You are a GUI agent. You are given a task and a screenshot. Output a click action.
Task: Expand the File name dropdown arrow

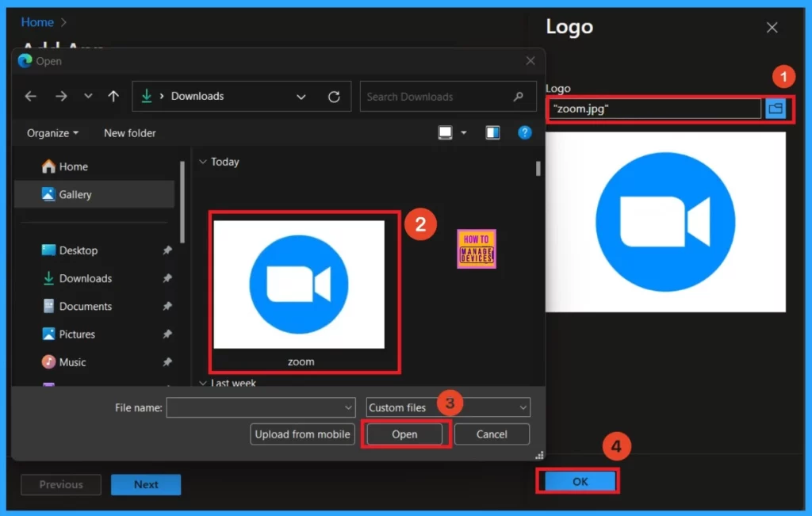pyautogui.click(x=349, y=408)
